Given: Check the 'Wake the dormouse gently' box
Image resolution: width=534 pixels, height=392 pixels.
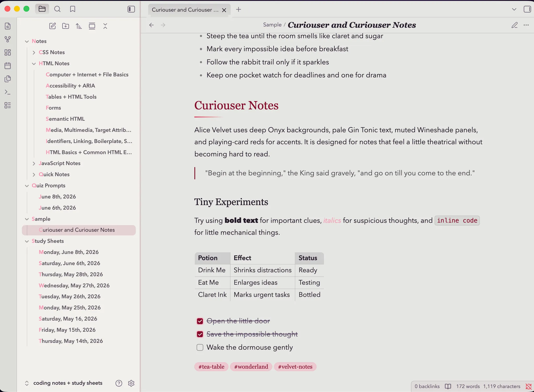Looking at the screenshot, I should (x=200, y=347).
